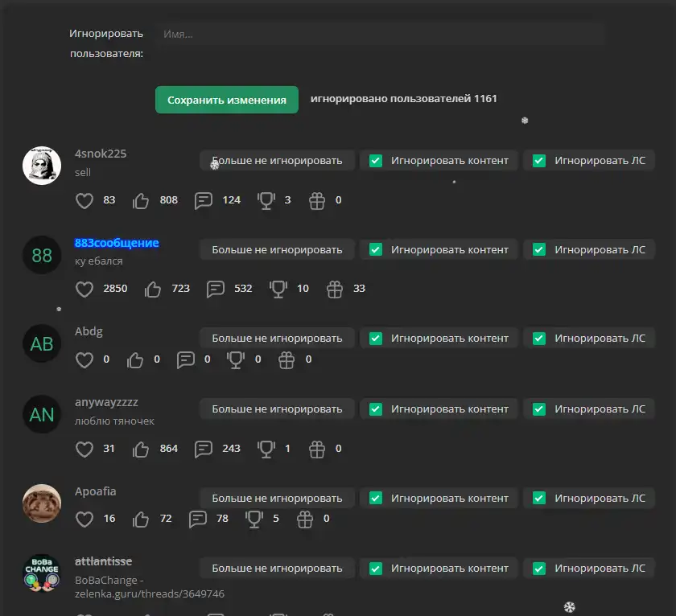Click the message icon next to 532
The width and height of the screenshot is (676, 616).
point(215,289)
